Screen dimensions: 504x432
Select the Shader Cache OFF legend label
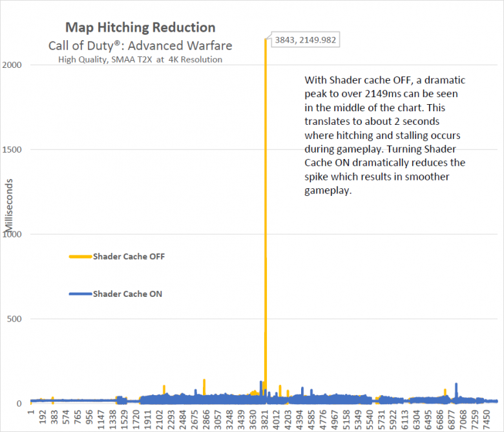129,257
